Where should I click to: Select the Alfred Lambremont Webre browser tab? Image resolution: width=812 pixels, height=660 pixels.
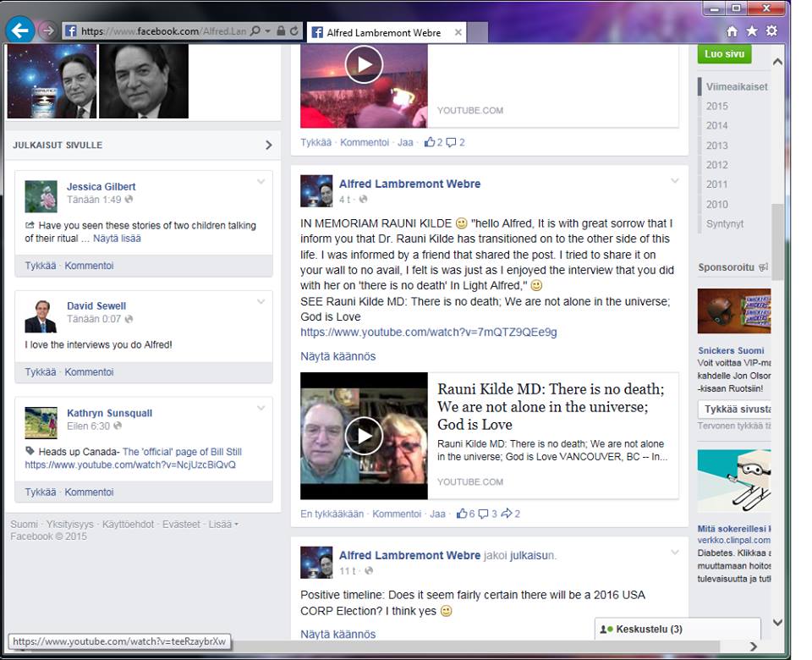click(x=387, y=32)
